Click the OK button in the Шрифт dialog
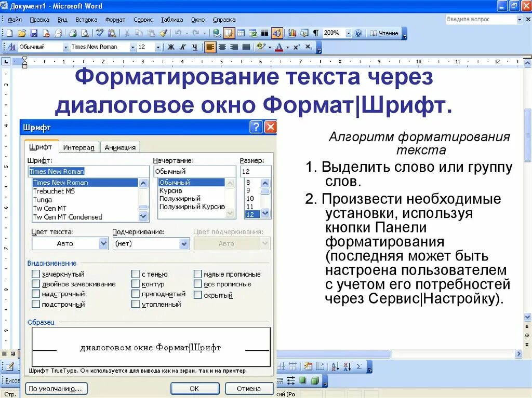This screenshot has height=398, width=532. [194, 389]
